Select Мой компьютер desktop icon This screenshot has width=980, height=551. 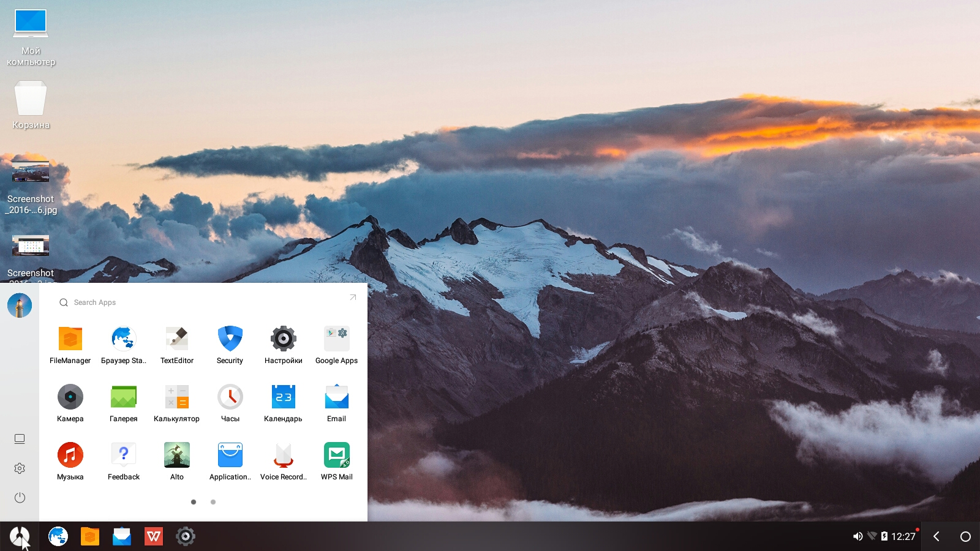tap(31, 37)
